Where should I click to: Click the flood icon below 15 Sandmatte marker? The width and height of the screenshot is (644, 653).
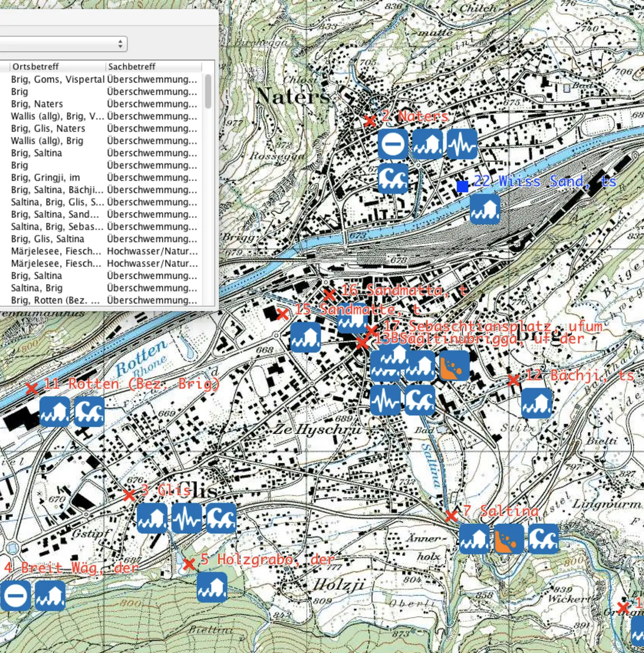(305, 337)
